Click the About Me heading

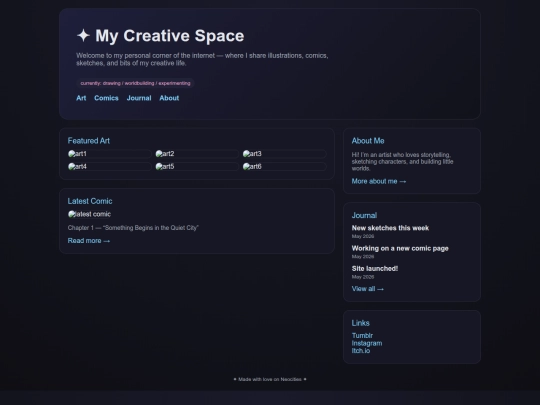tap(368, 141)
